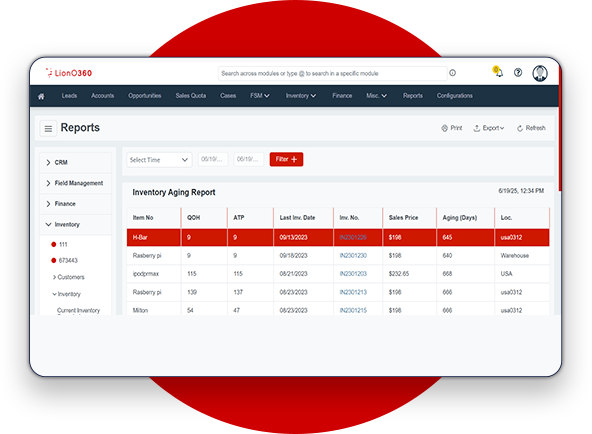Open the Configurations navbar item
Image resolution: width=592 pixels, height=434 pixels.
[455, 96]
